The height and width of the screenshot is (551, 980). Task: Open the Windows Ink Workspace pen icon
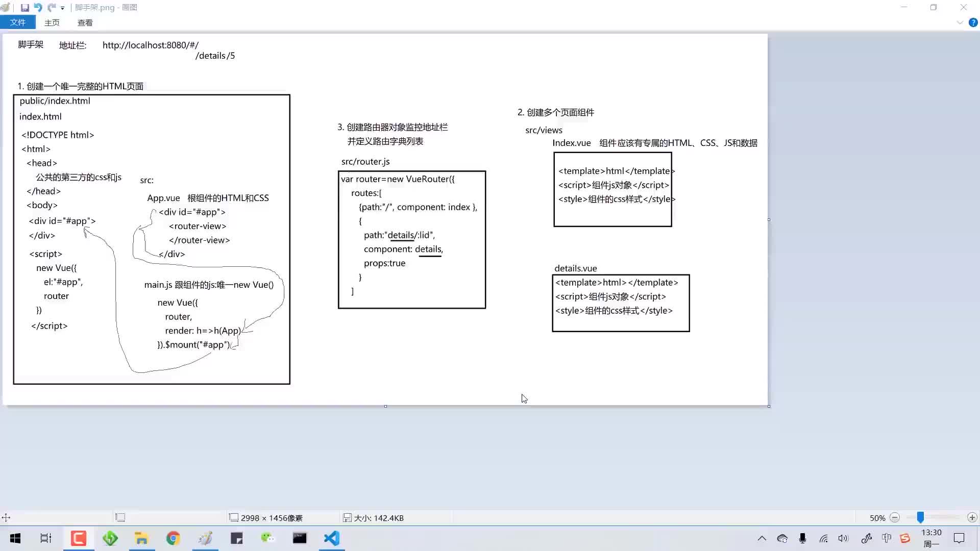tap(866, 538)
